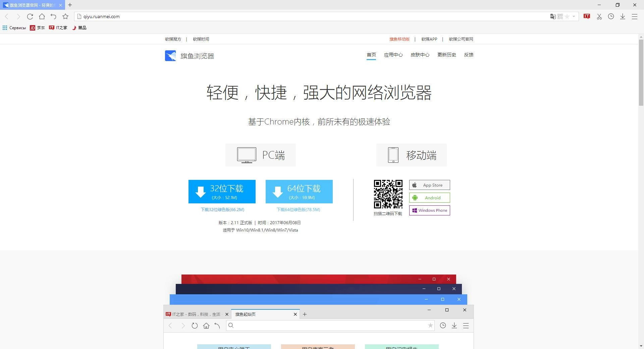
Task: Open the 软媒APP link
Action: (x=429, y=39)
